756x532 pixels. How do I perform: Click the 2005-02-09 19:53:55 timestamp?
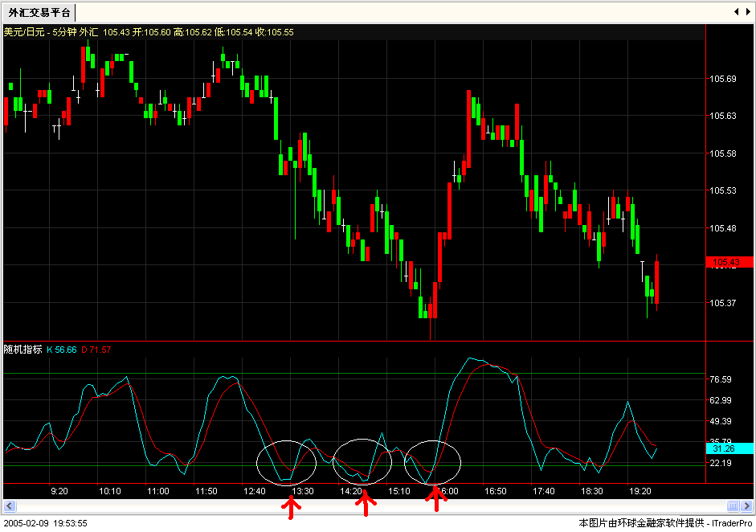point(45,523)
